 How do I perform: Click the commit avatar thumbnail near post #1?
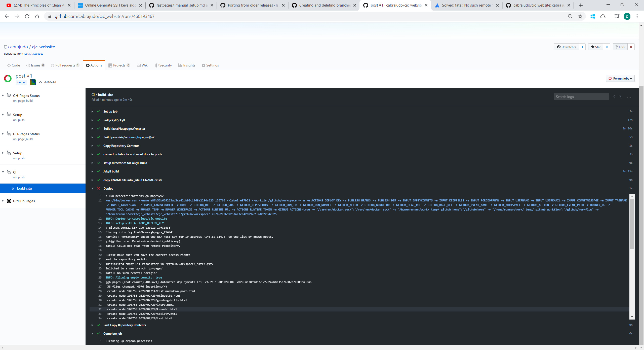32,82
